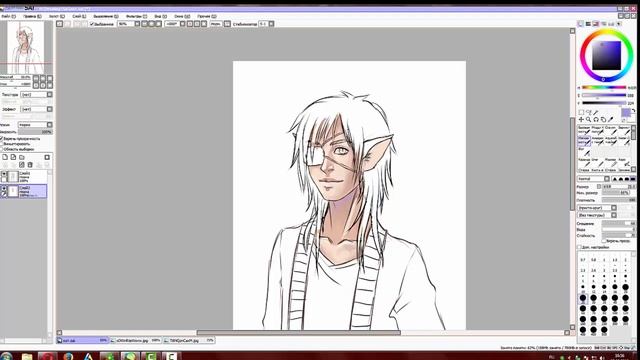Image resolution: width=640 pixels, height=360 pixels.
Task: Open the Слой menu
Action: pyautogui.click(x=79, y=16)
